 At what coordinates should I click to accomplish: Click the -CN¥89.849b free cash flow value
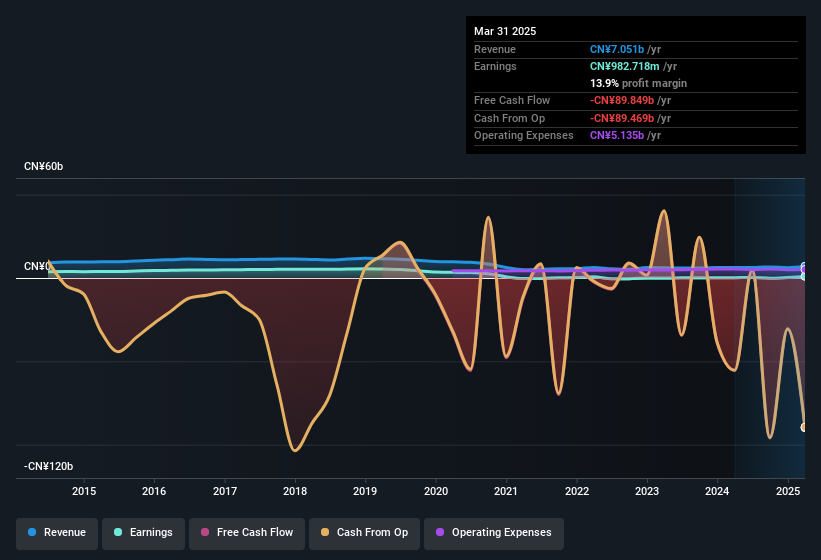click(x=622, y=100)
